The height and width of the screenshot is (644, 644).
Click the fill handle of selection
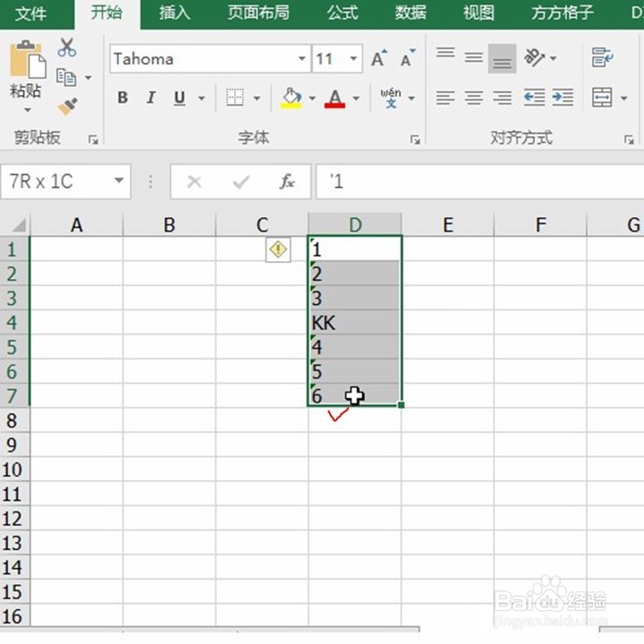pyautogui.click(x=402, y=405)
